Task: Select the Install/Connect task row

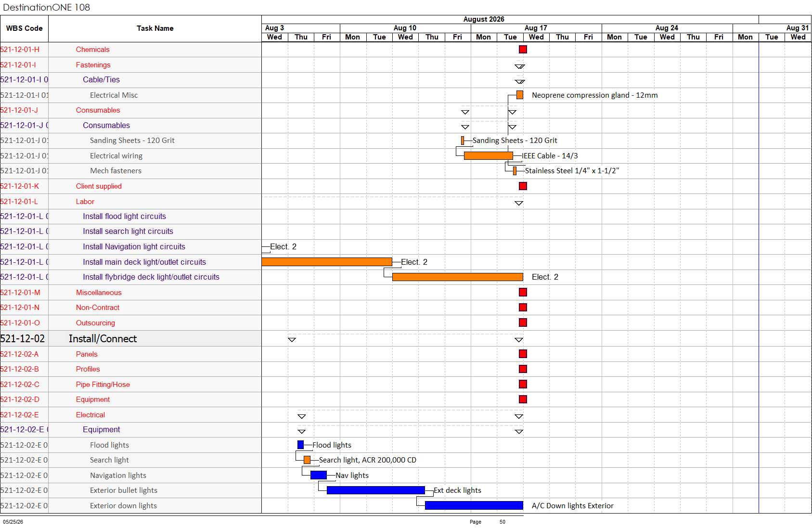Action: [x=131, y=338]
